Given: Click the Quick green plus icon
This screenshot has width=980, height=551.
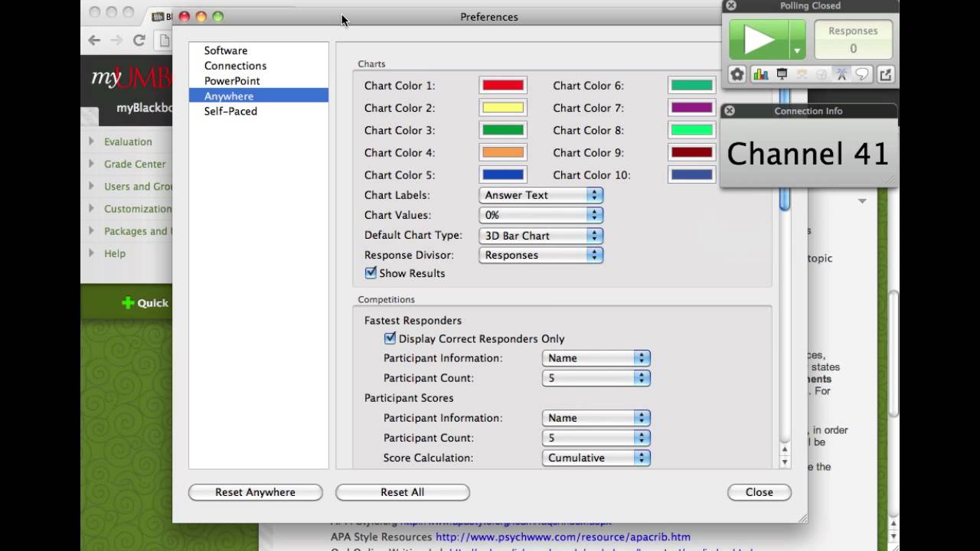Looking at the screenshot, I should pos(128,303).
